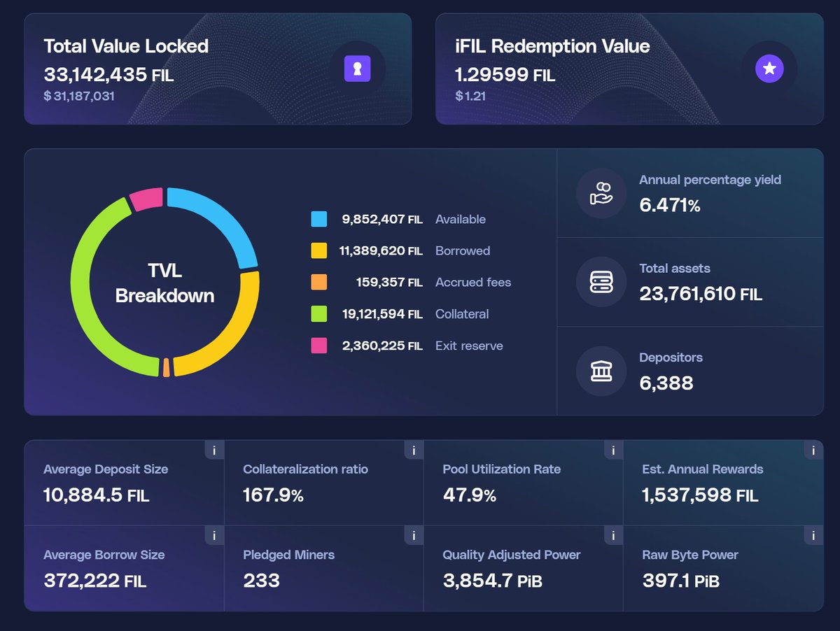The width and height of the screenshot is (840, 631).
Task: Open info icon for Raw Byte Power
Action: pos(813,536)
